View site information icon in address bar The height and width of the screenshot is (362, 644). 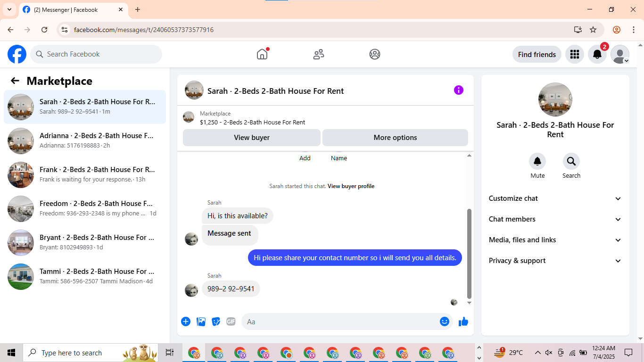65,30
